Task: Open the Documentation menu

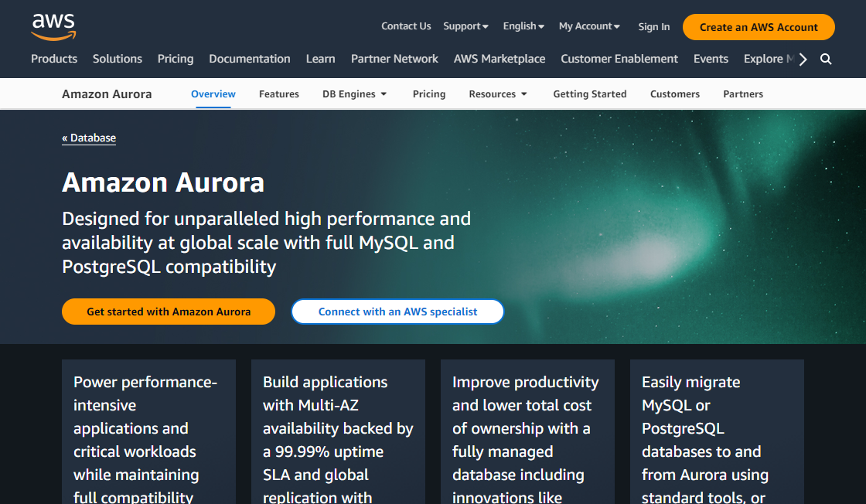Action: click(250, 59)
